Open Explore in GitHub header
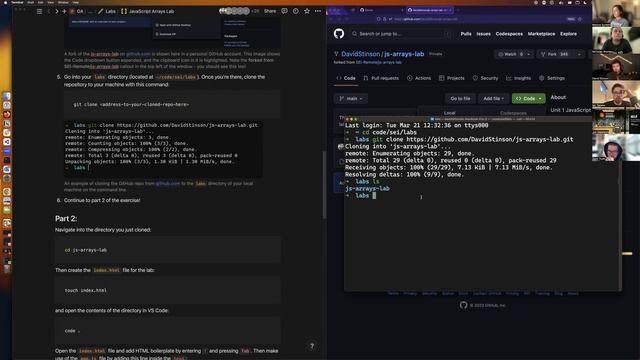The height and width of the screenshot is (360, 640). (x=568, y=34)
